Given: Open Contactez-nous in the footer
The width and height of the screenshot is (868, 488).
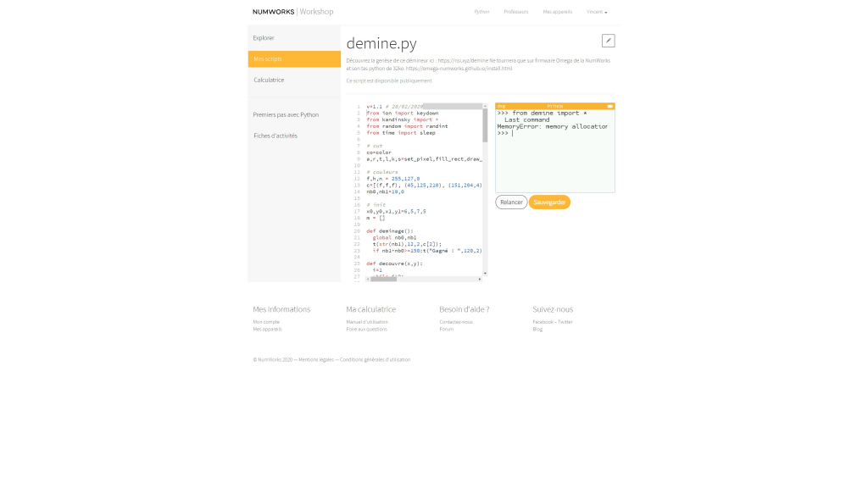Looking at the screenshot, I should (456, 322).
